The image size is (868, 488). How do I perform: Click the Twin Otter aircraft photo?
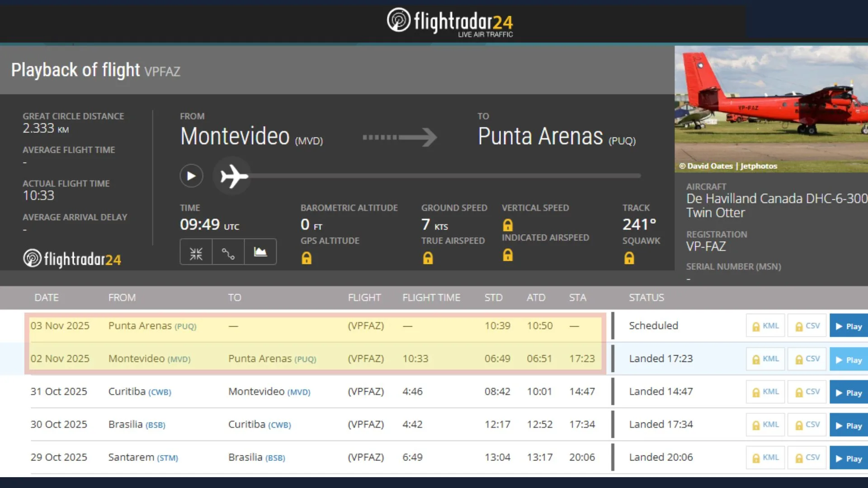click(x=771, y=108)
